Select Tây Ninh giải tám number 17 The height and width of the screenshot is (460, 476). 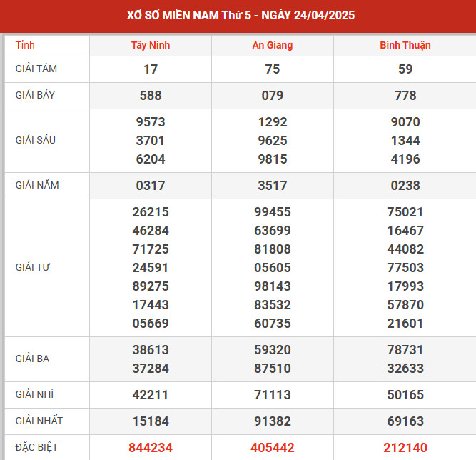point(151,69)
